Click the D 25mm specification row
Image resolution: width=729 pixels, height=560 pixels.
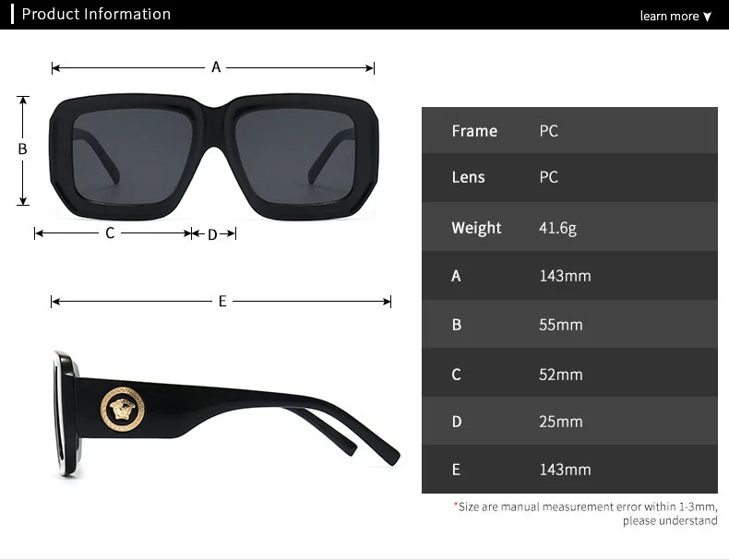coord(569,421)
